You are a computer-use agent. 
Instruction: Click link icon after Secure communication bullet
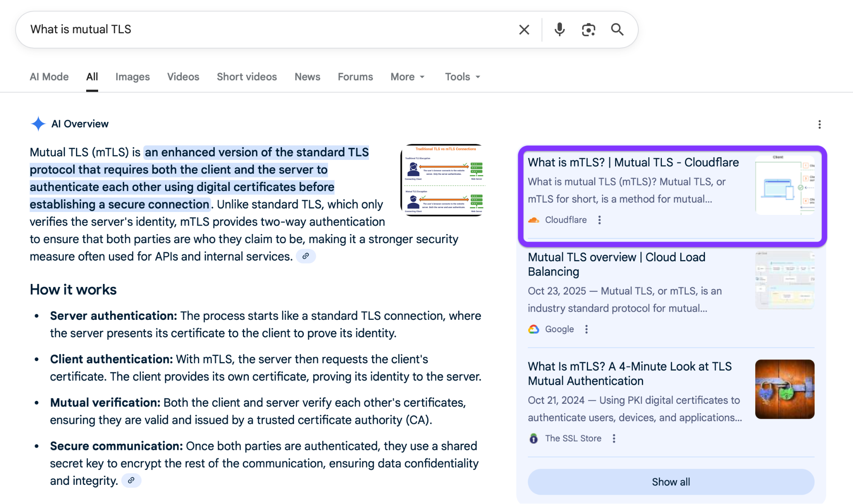point(131,481)
